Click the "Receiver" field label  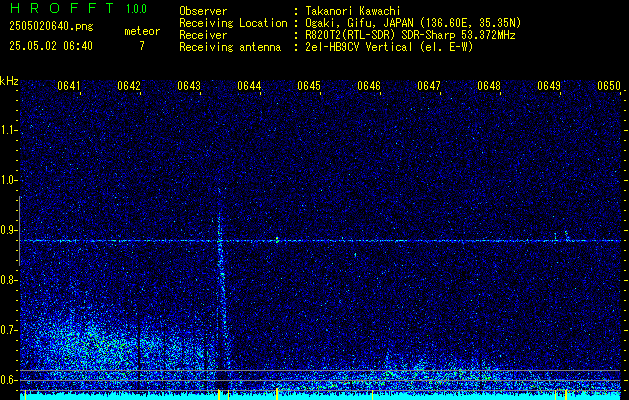(x=203, y=35)
